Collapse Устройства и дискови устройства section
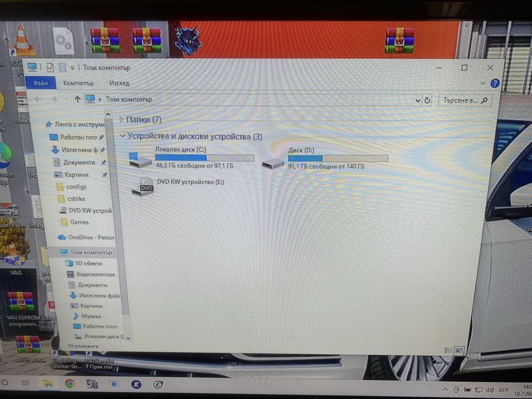 [122, 136]
